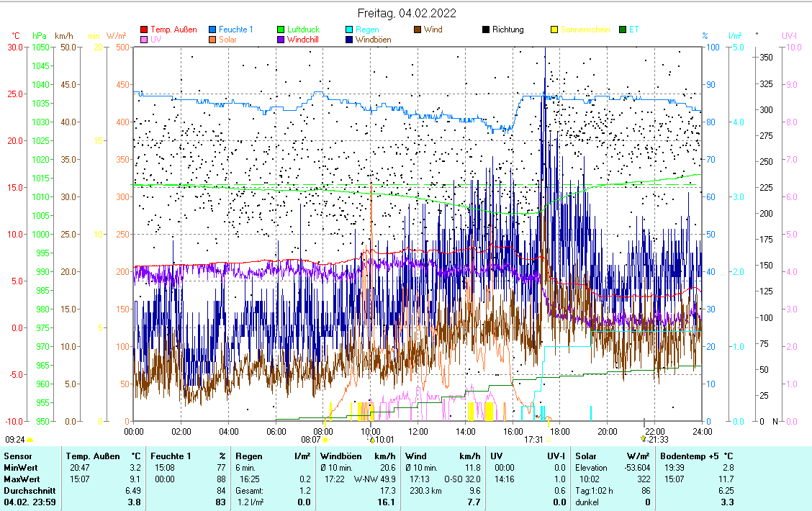Click the pink UV legend label
The image size is (812, 511).
pyautogui.click(x=156, y=40)
